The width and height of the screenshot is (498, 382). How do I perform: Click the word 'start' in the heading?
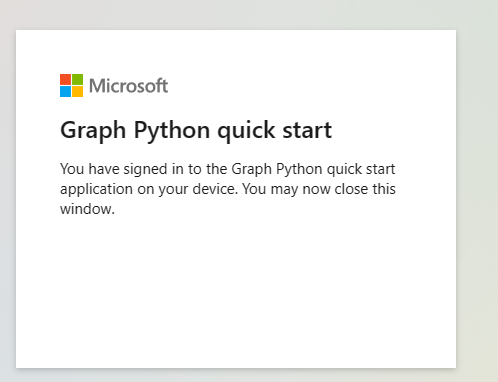point(307,131)
